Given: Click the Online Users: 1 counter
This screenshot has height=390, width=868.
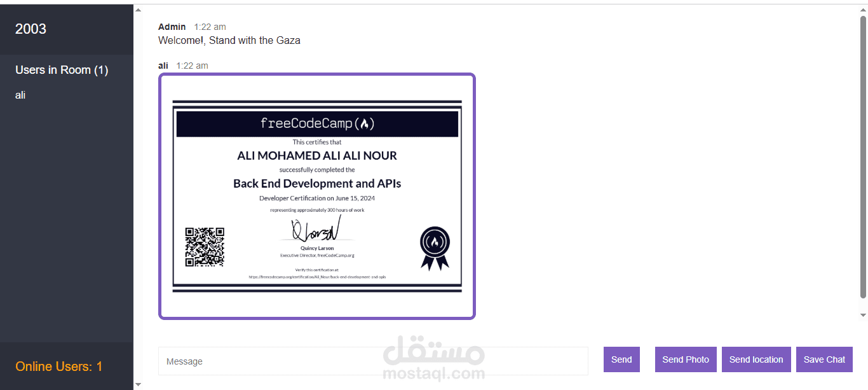Looking at the screenshot, I should coord(59,366).
